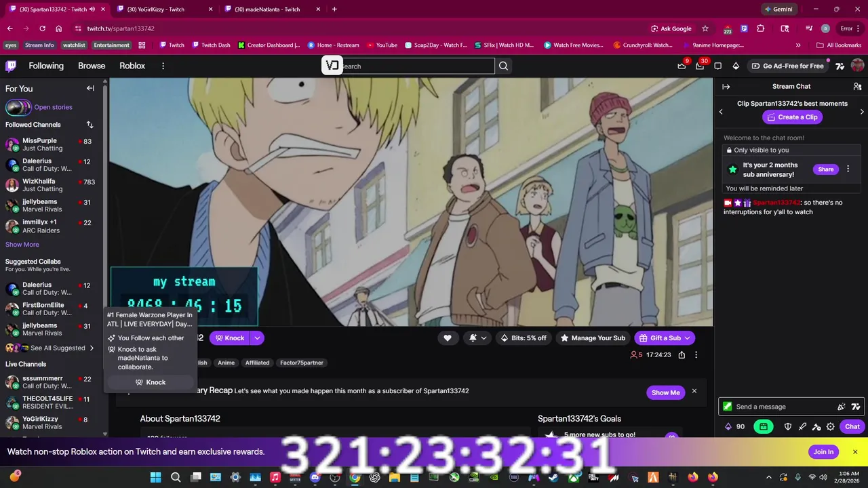Open the Following nav item
The image size is (868, 488).
coord(46,66)
